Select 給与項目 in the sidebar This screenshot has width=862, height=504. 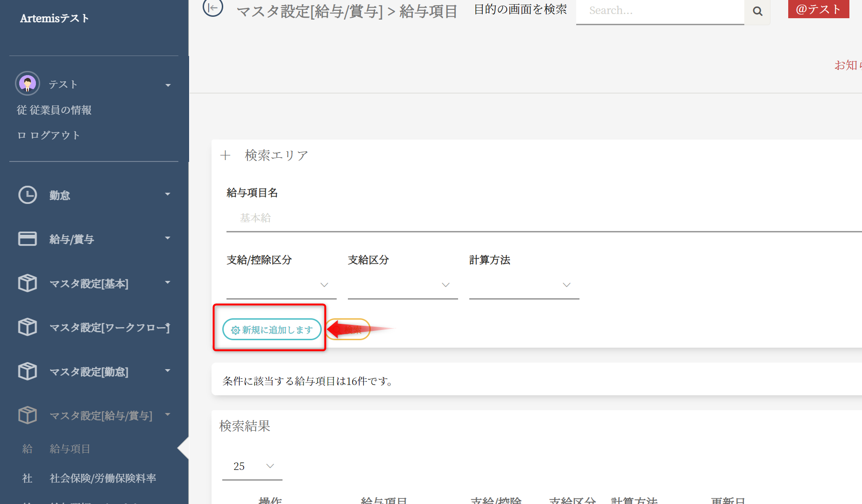click(x=70, y=449)
